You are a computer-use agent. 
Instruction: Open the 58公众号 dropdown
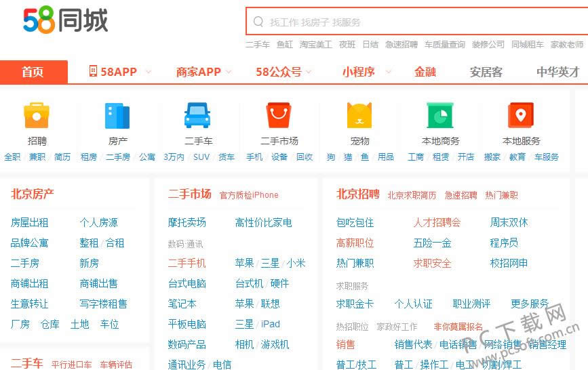309,72
